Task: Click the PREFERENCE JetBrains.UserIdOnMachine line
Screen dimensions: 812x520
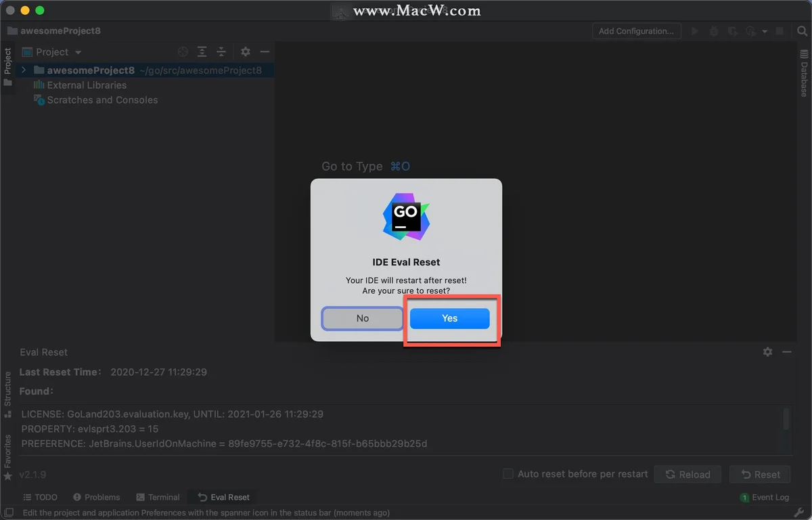Action: pyautogui.click(x=224, y=443)
